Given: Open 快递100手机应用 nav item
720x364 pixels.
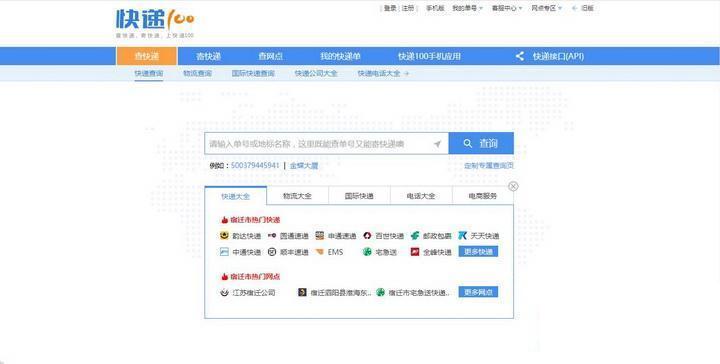Looking at the screenshot, I should point(429,56).
